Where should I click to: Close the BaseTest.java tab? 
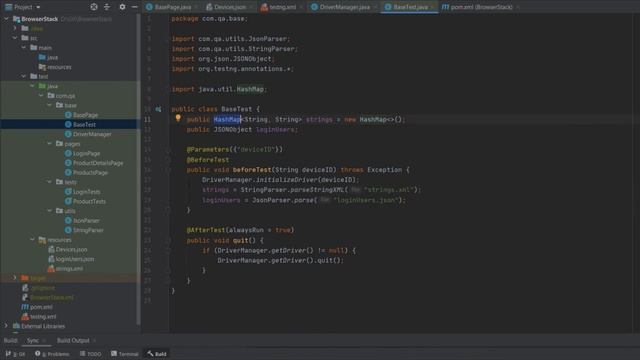tap(433, 7)
